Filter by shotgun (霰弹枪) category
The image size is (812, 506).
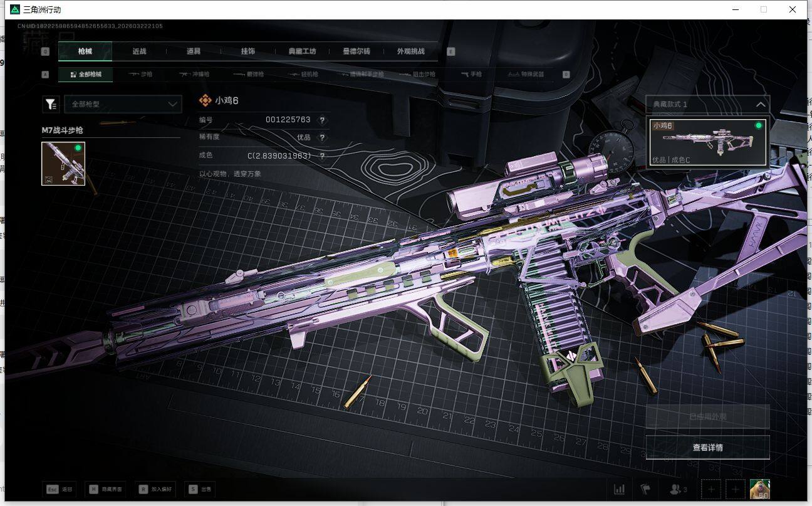[249, 74]
